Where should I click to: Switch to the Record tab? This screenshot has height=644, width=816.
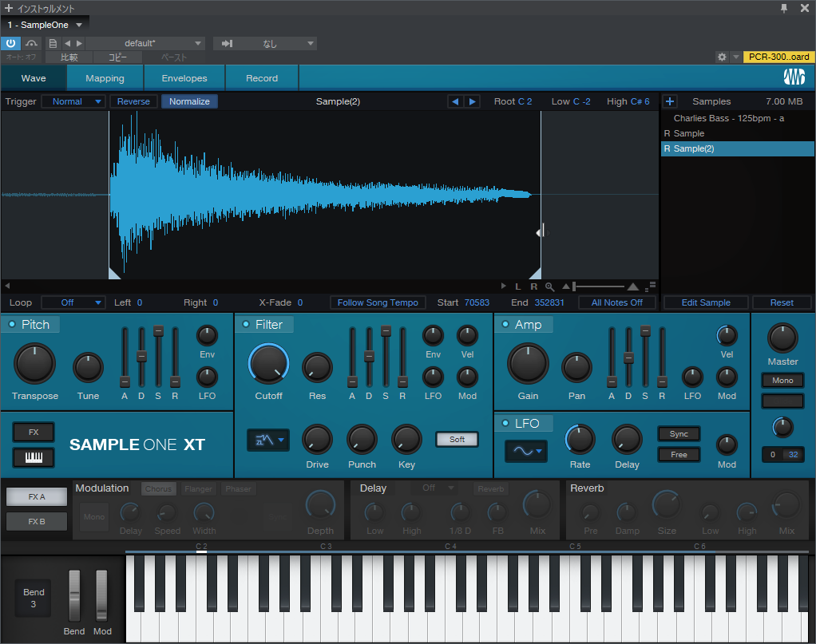pos(262,78)
